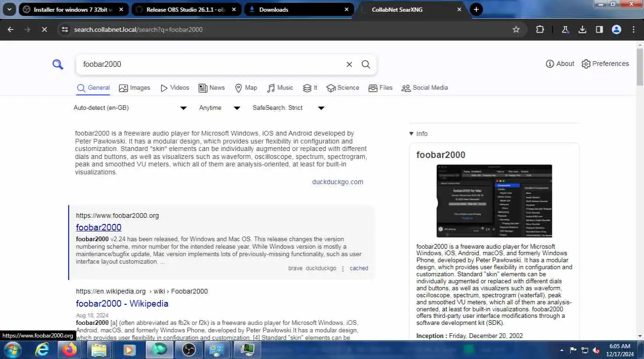644x359 pixels.
Task: Stop page loading with X button
Action: click(44, 29)
